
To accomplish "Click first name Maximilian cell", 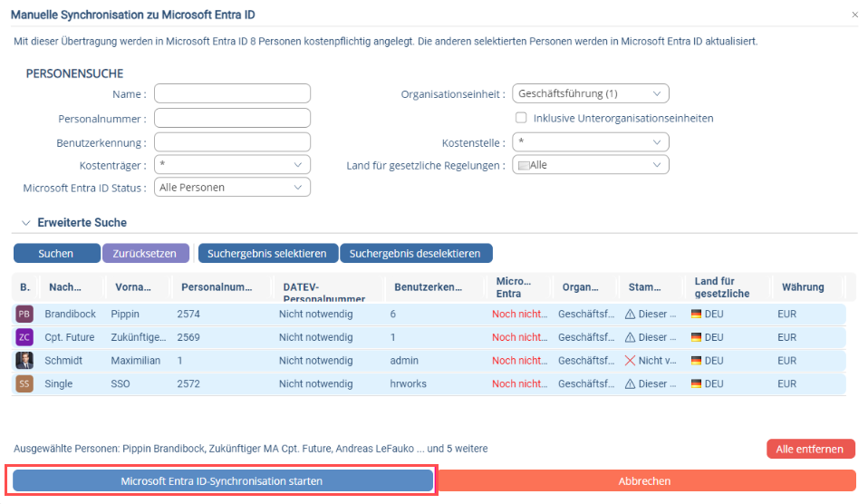I will click(136, 361).
